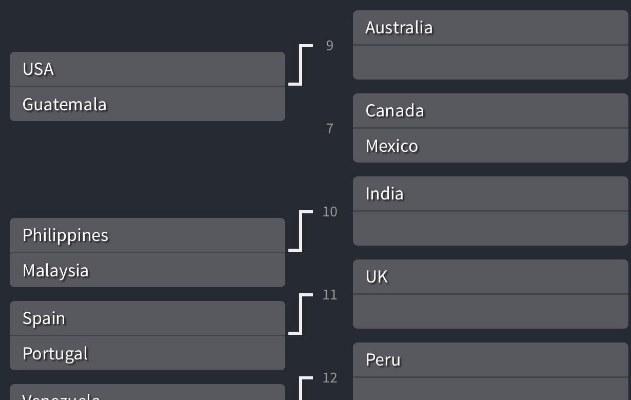Select the India team slot

pos(490,194)
